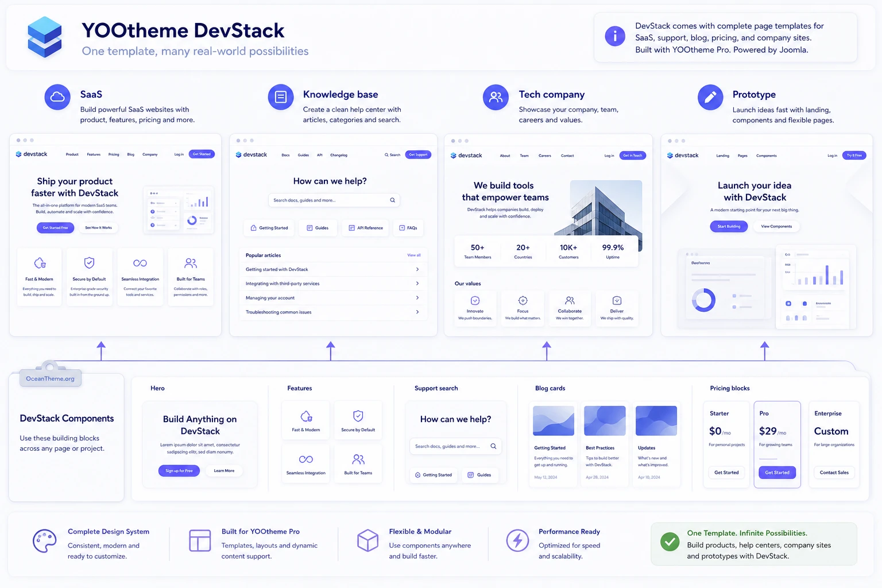The width and height of the screenshot is (882, 588).
Task: Open Components in Prototype mockup navigation
Action: coord(767,156)
